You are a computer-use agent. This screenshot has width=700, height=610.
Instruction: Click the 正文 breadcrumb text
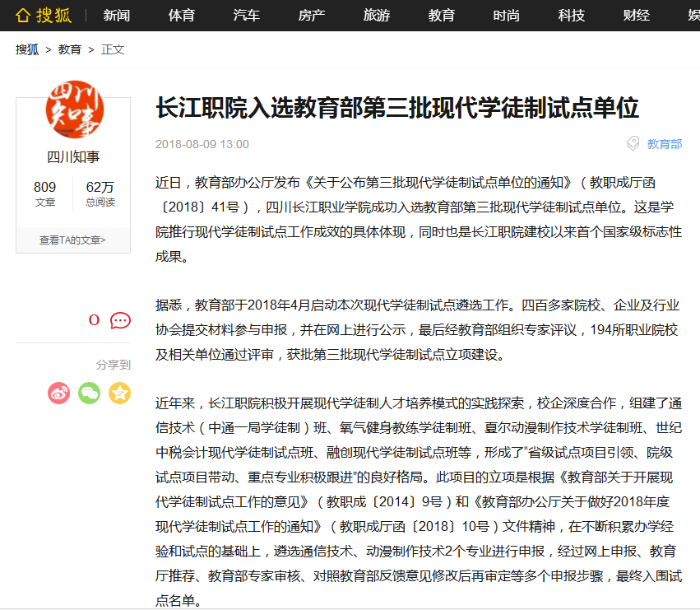pos(113,49)
